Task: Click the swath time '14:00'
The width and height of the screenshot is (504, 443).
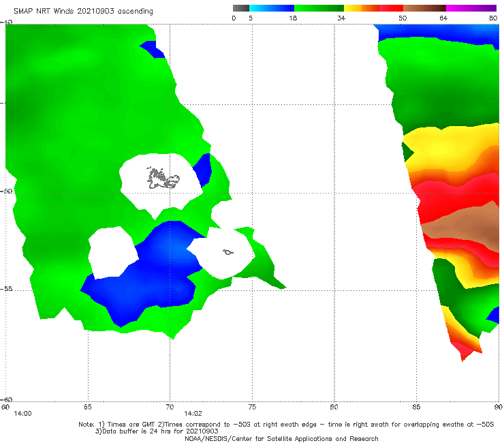Action: [x=23, y=414]
